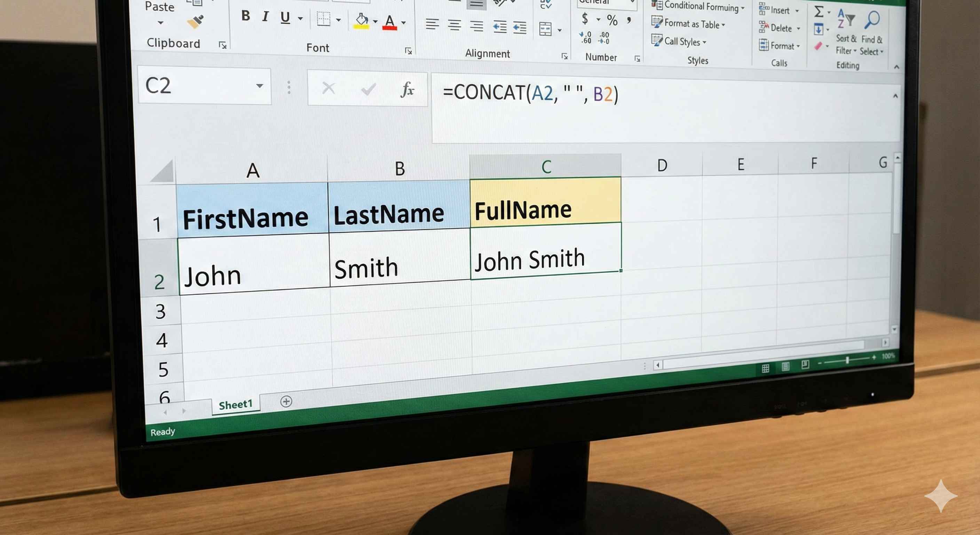Image resolution: width=980 pixels, height=535 pixels.
Task: Click the Fill Color paint bucket icon
Action: pos(362,20)
